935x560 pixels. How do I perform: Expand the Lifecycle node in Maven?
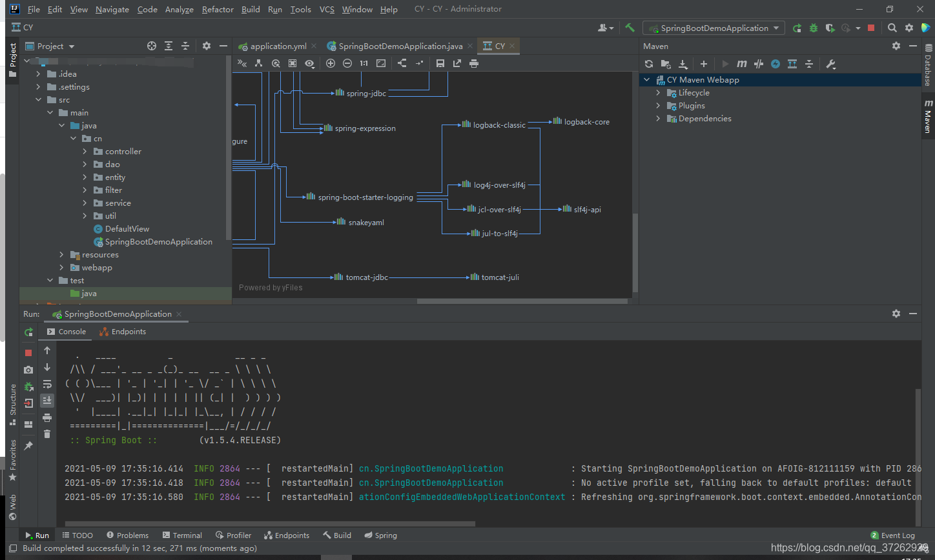658,93
